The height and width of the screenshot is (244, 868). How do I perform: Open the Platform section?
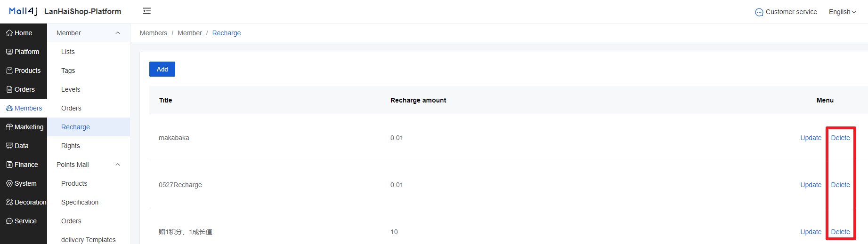[x=24, y=52]
